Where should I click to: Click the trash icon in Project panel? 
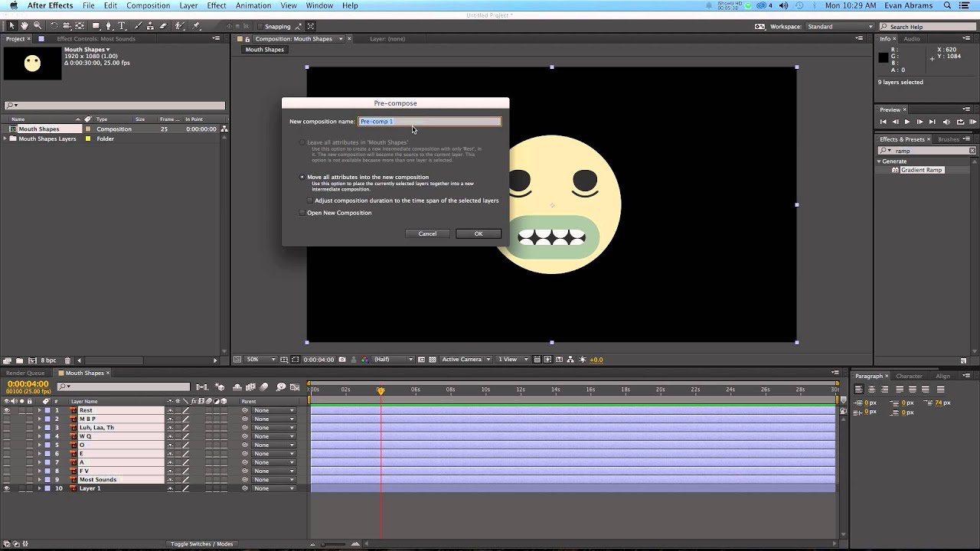(67, 360)
